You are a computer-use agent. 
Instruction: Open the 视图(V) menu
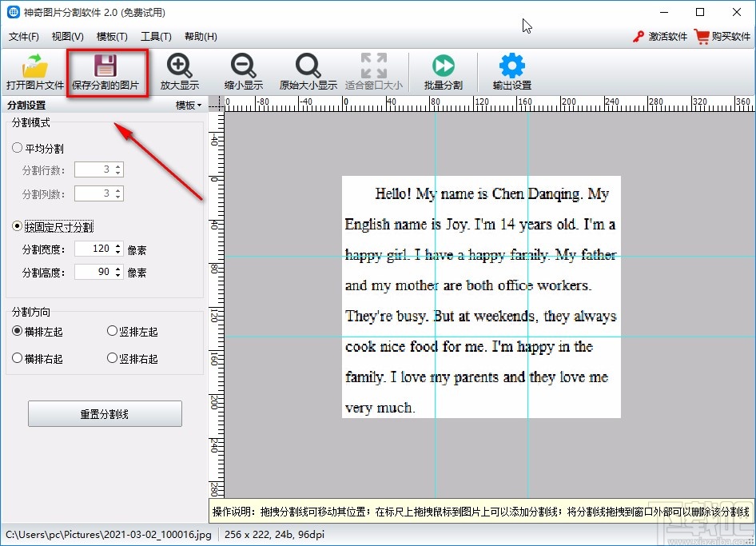[x=67, y=37]
